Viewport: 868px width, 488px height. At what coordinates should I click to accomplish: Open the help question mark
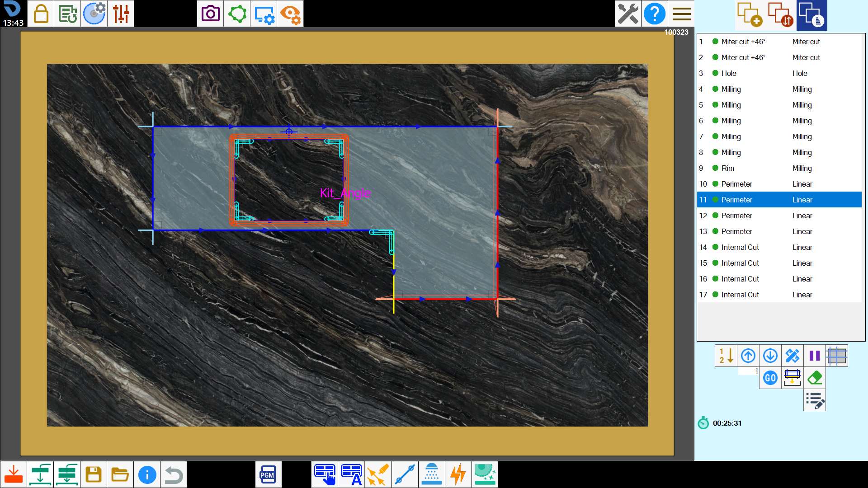(x=655, y=14)
